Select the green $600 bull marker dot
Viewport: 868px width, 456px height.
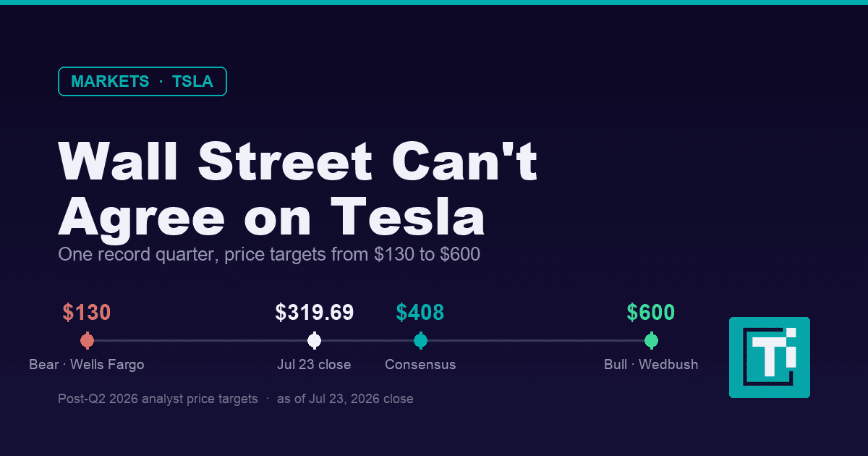[651, 340]
